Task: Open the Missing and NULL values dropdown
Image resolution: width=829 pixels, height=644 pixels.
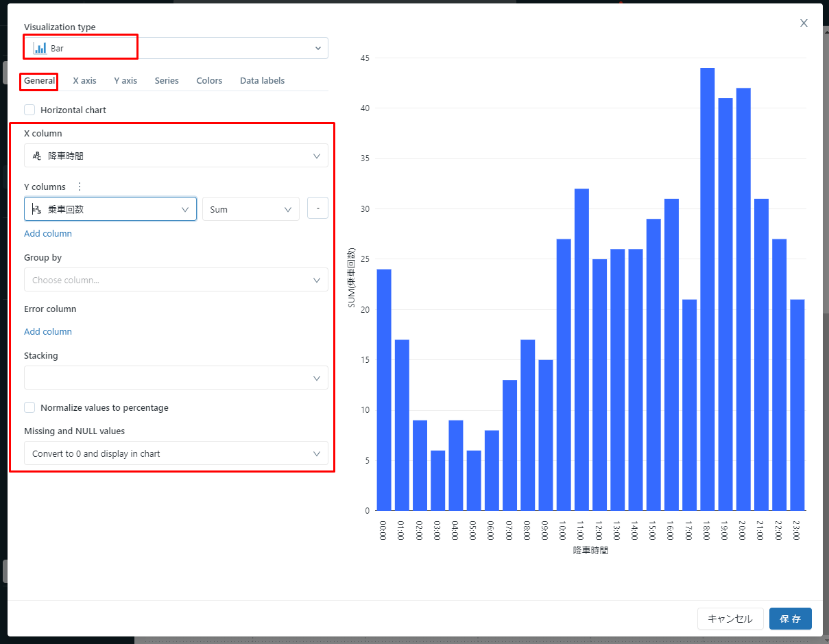Action: point(176,453)
